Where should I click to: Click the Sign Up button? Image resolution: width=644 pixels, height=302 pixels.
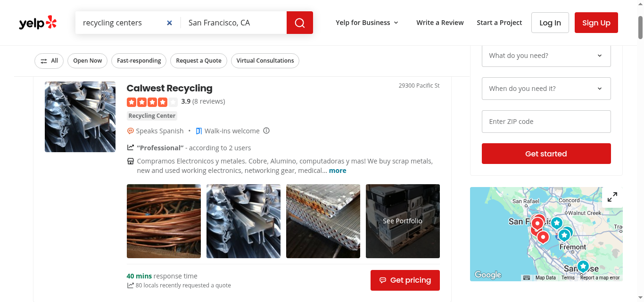(596, 23)
